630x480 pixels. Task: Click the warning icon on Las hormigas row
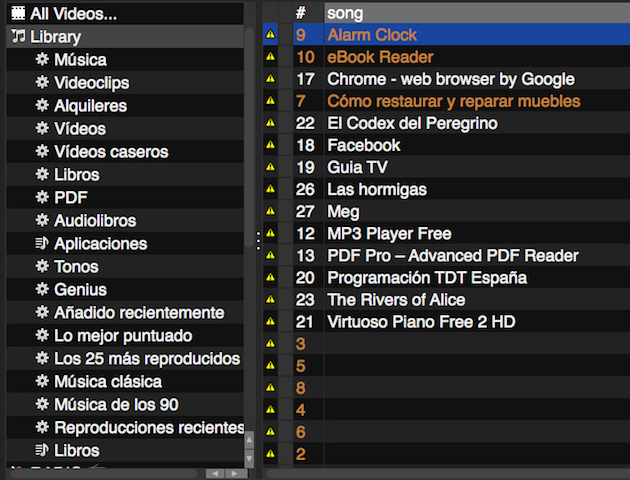coord(271,189)
